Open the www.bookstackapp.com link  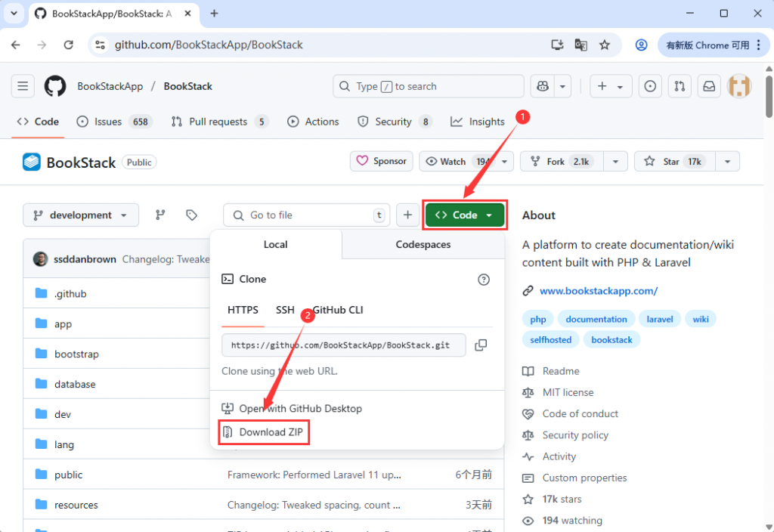tap(598, 291)
